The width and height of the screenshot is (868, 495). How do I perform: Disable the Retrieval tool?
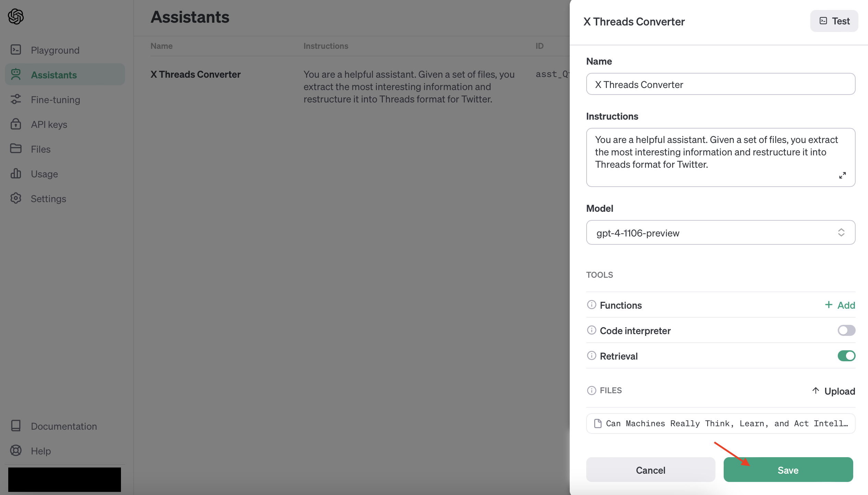(847, 356)
